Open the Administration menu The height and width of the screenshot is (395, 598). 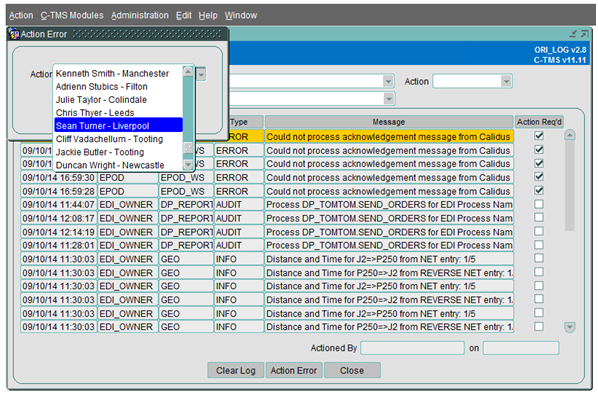[x=140, y=16]
